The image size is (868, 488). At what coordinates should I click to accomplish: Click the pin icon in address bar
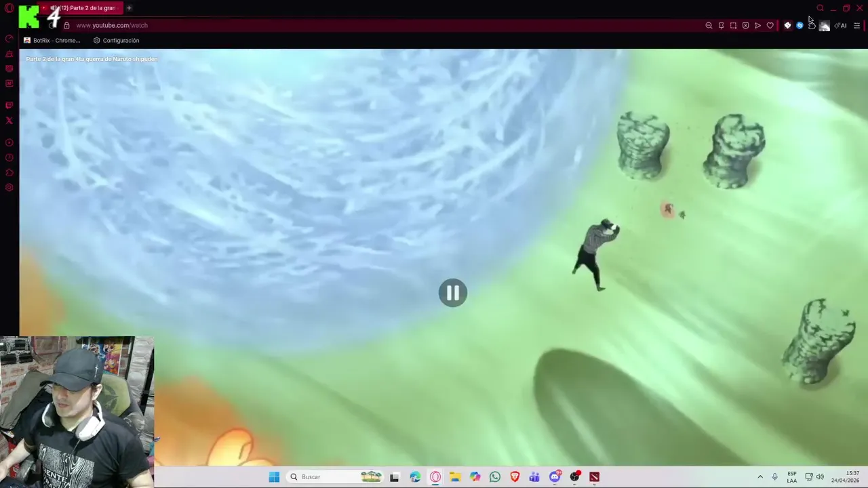coord(721,26)
